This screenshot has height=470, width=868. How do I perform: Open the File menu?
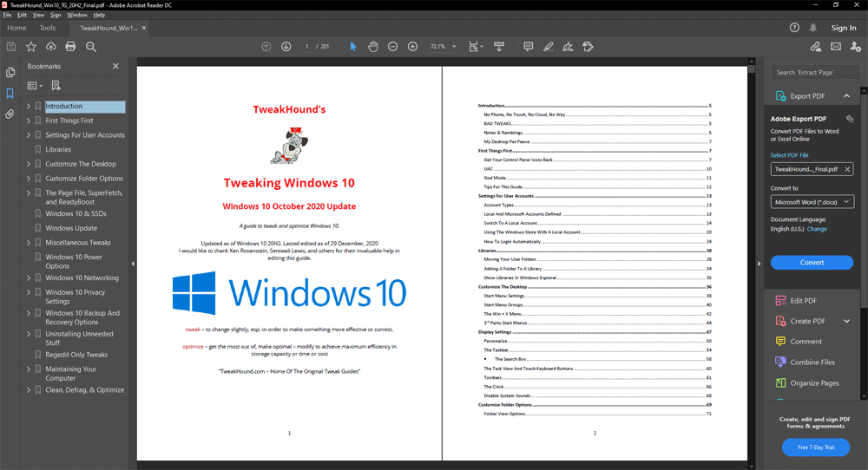tap(7, 15)
